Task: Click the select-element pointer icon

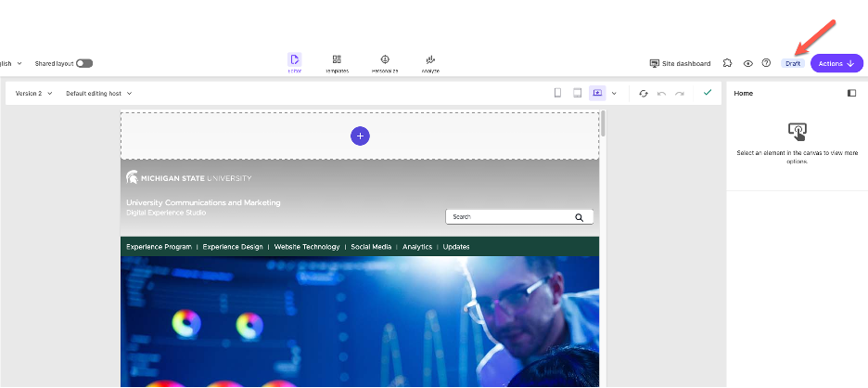Action: [798, 132]
